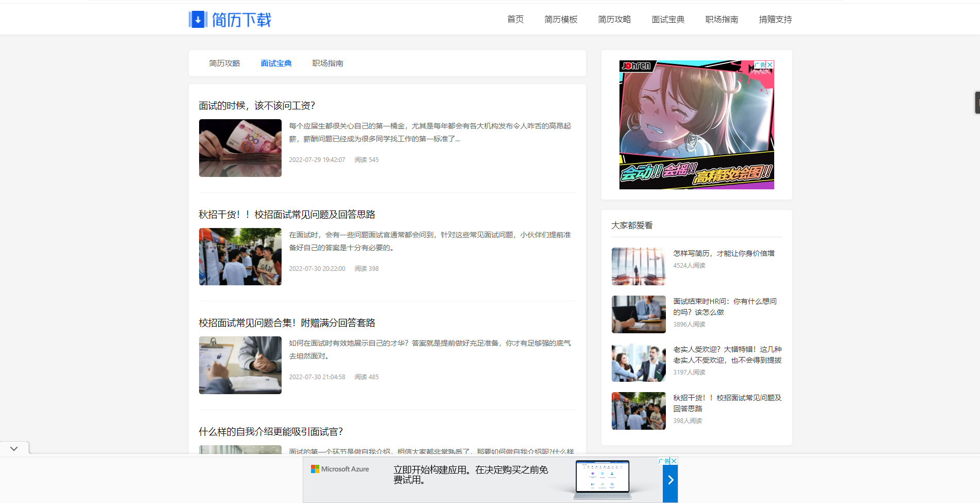Click the 广告 label on the sidebar ad
980x503 pixels.
pyautogui.click(x=759, y=64)
